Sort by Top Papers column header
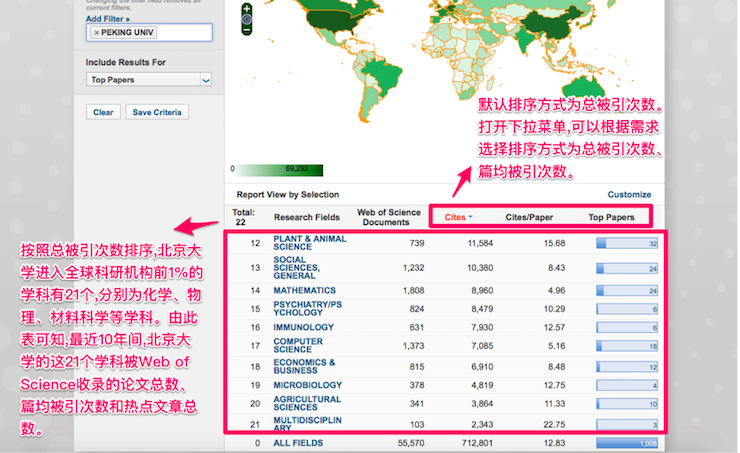740x453 pixels. [x=611, y=217]
